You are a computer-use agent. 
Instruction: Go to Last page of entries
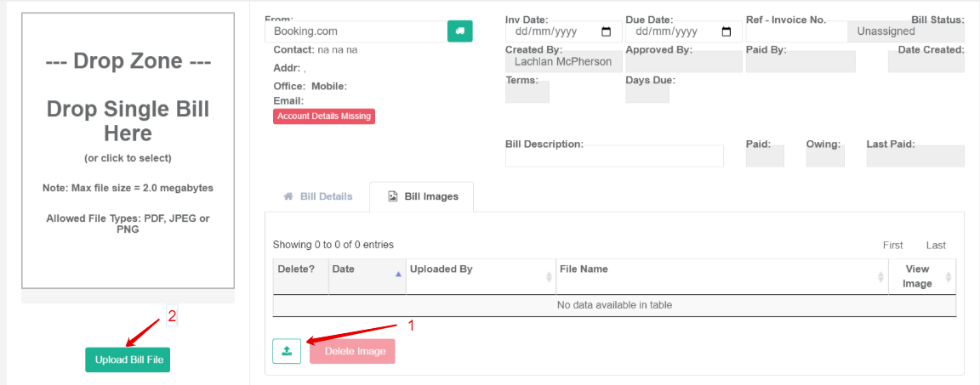click(936, 245)
